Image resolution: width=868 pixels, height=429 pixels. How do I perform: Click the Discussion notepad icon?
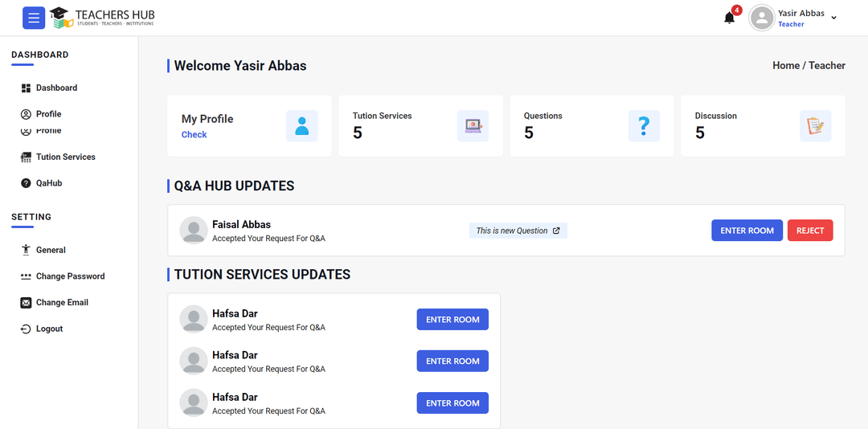point(815,126)
